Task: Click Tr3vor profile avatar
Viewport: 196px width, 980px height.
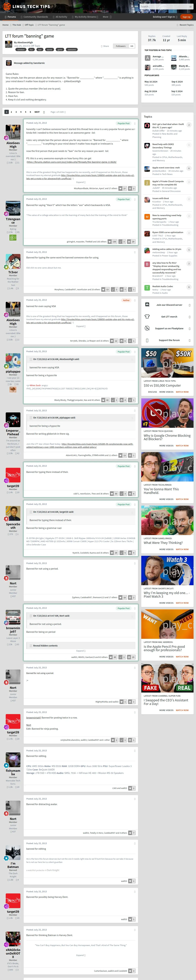Action: click(x=13, y=262)
